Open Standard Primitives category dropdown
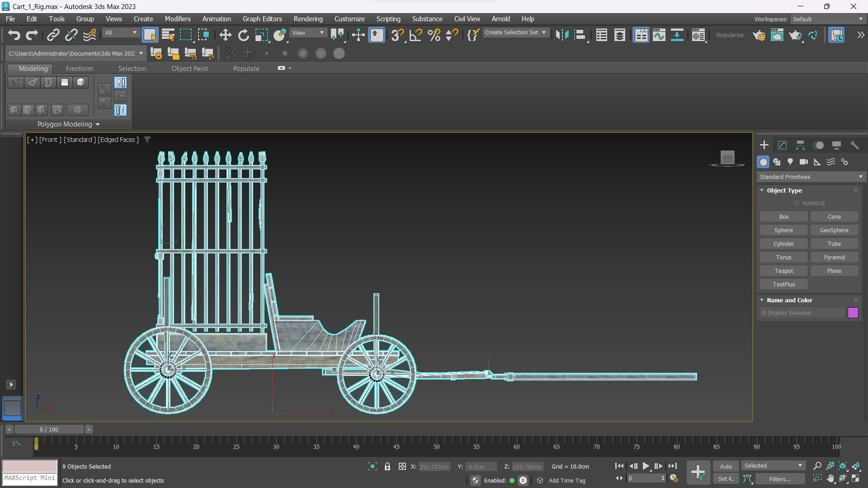 pos(811,177)
